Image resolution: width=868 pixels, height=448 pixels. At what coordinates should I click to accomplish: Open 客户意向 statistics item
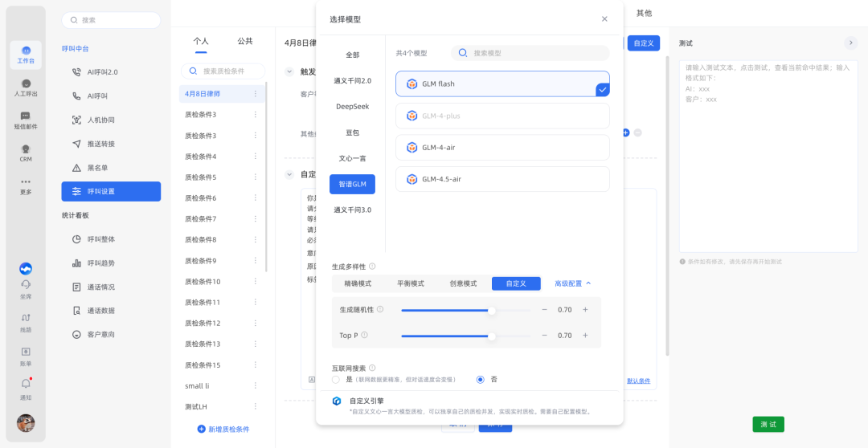(111, 335)
